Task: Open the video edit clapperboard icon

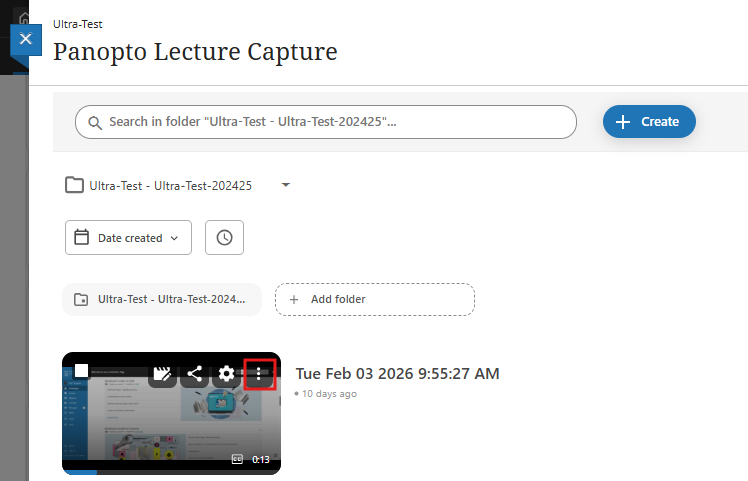Action: (163, 374)
